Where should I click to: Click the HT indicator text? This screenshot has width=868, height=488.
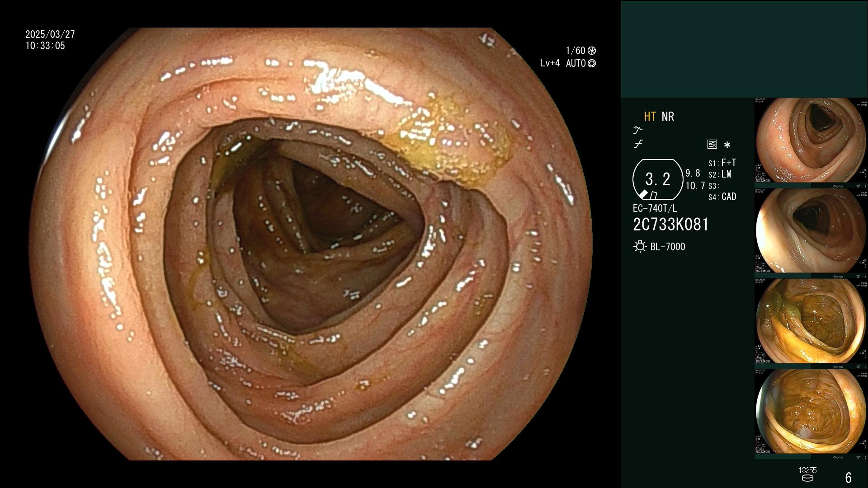tap(650, 117)
